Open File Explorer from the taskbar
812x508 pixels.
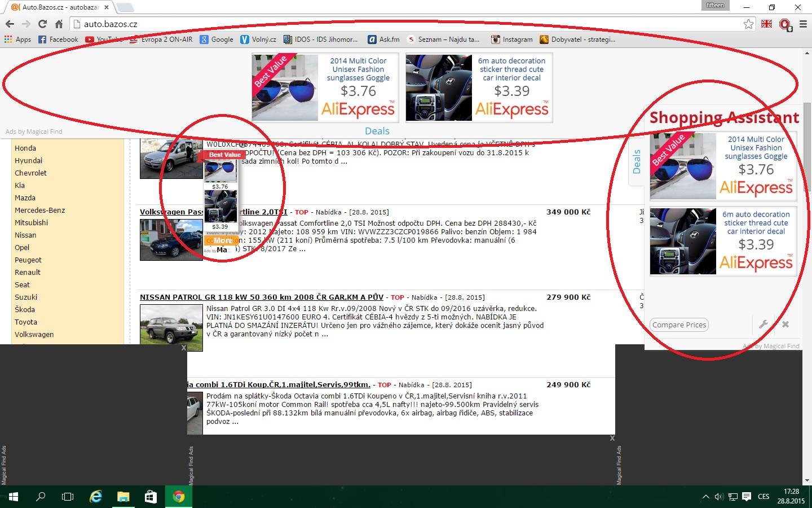(123, 497)
